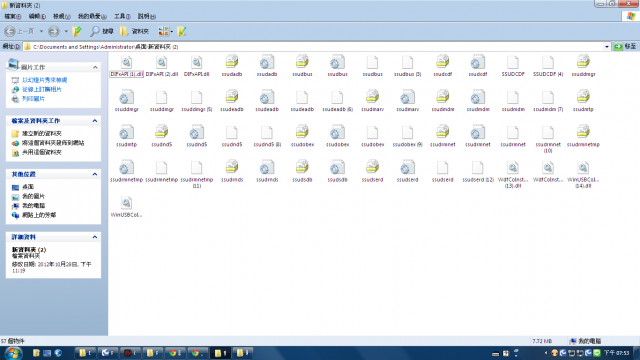Go forward with the Forward arrow button
The width and height of the screenshot is (640, 360).
tap(53, 31)
